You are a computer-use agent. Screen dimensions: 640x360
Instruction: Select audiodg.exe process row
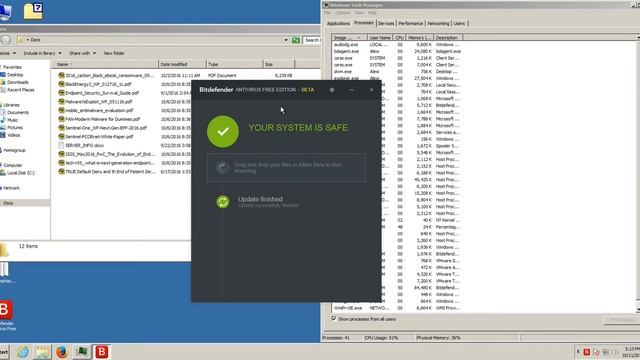click(397, 44)
